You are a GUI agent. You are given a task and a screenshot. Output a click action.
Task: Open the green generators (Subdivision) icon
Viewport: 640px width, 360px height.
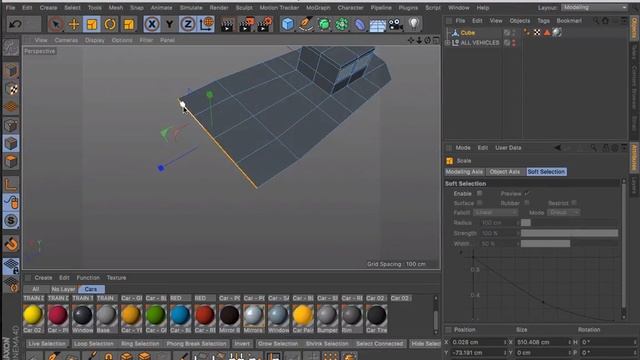pos(324,24)
